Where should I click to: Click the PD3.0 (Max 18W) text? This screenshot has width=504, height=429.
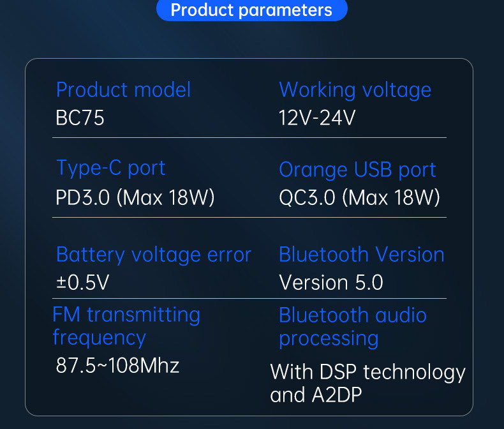coord(135,197)
